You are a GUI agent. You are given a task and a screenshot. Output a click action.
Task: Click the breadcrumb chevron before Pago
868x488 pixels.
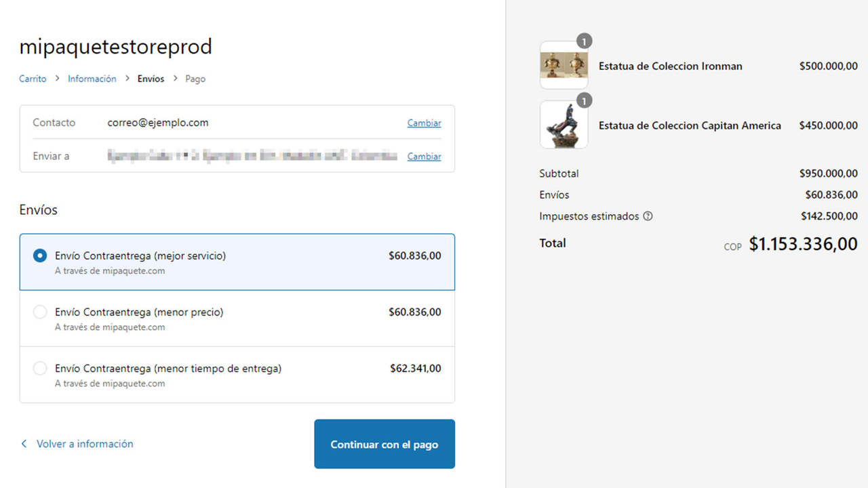tap(175, 79)
